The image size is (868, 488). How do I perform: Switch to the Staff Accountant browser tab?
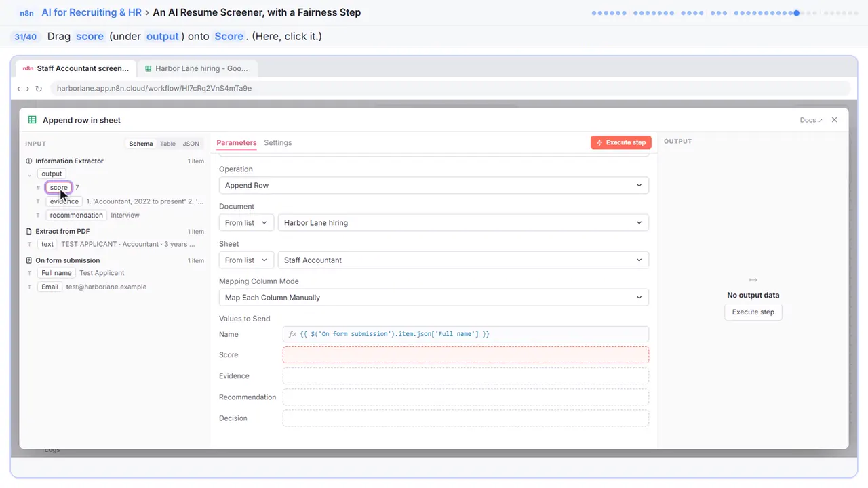(x=75, y=68)
